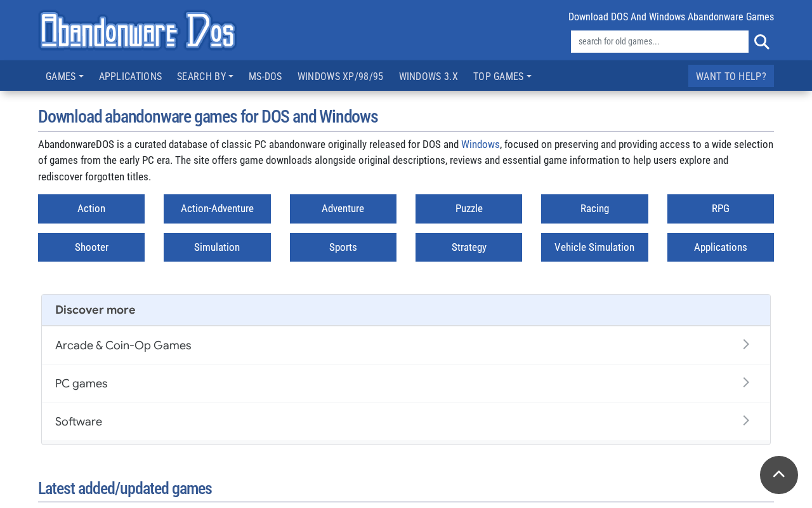This screenshot has width=812, height=508.
Task: Browse the Simulation genre
Action: point(217,248)
